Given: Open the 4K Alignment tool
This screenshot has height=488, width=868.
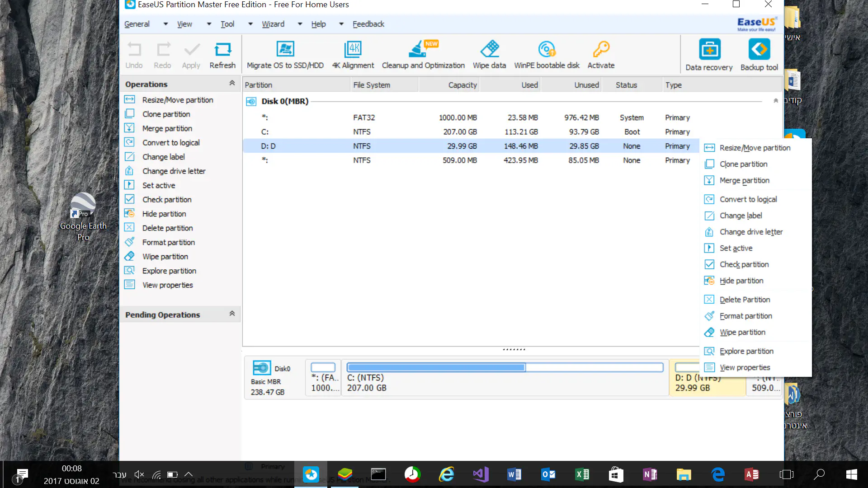Looking at the screenshot, I should (x=353, y=49).
